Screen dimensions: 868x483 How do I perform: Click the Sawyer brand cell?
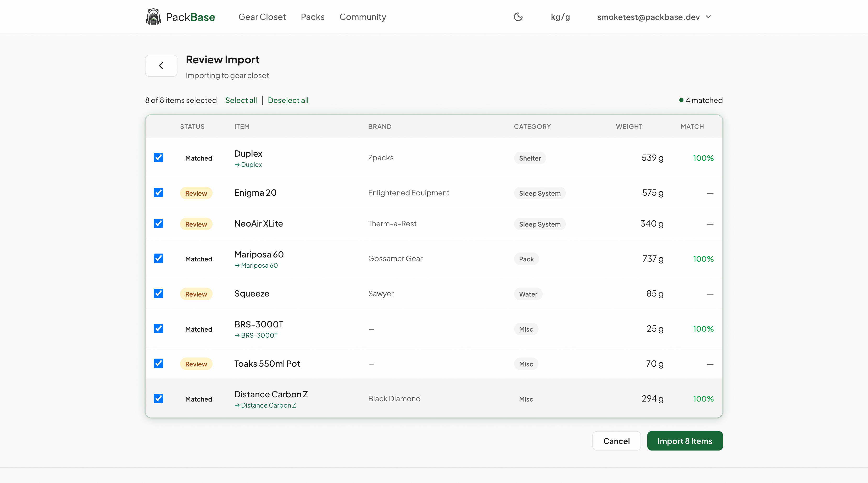[381, 293]
